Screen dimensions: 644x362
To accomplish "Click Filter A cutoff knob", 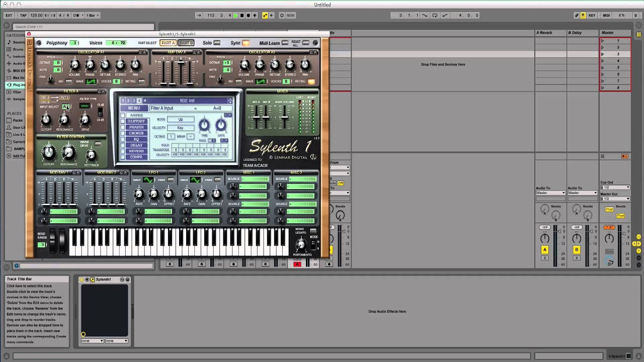I will point(46,119).
